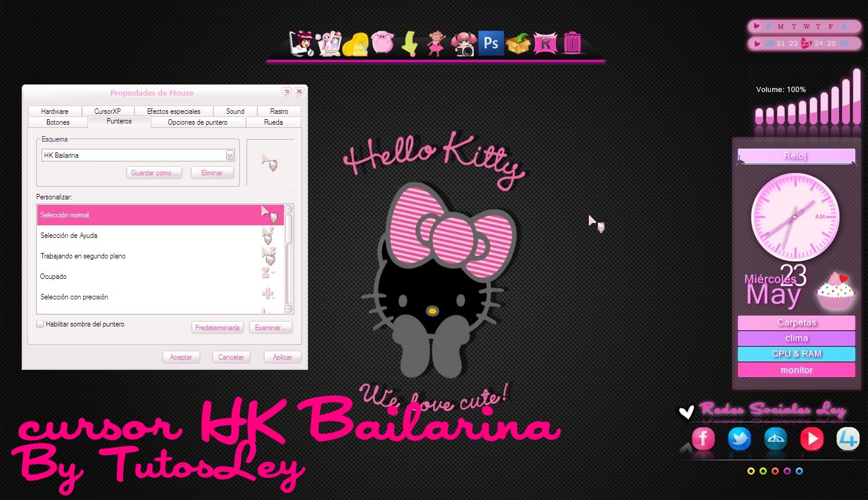This screenshot has width=868, height=500.
Task: Click date 23 in the calendar widget
Action: click(x=806, y=43)
